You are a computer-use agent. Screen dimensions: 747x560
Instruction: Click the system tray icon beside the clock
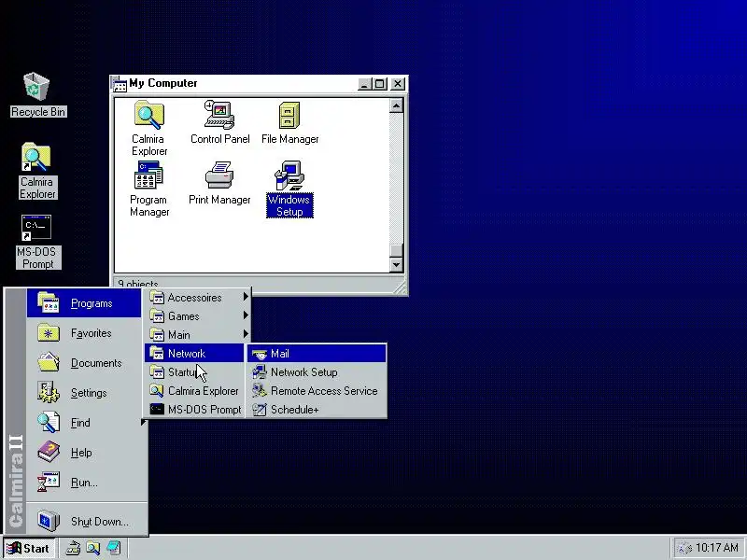[x=684, y=549]
